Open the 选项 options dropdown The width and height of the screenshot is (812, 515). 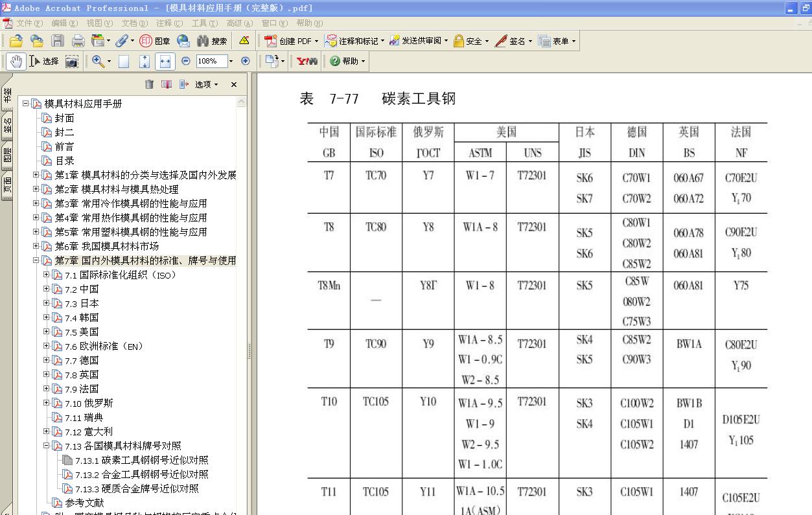click(206, 84)
